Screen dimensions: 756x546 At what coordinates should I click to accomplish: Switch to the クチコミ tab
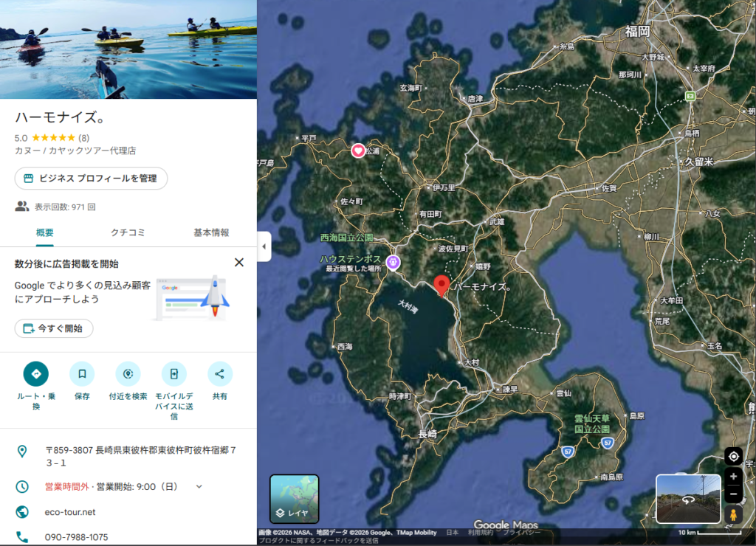[128, 232]
